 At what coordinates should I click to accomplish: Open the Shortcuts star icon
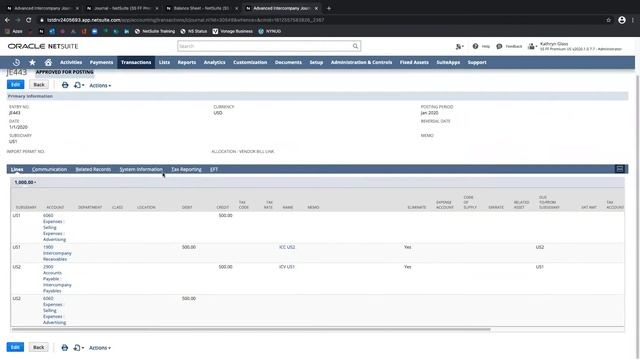(x=32, y=62)
